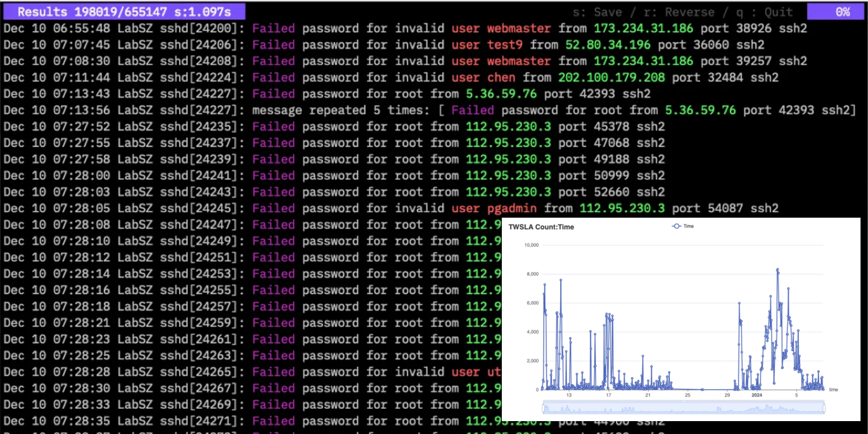Click the 2024 label on the time axis
This screenshot has width=868, height=434.
pyautogui.click(x=756, y=395)
